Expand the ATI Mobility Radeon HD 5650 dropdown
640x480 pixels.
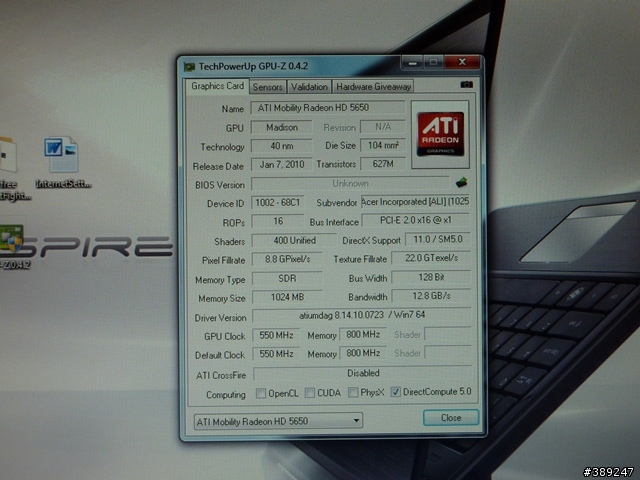point(278,421)
